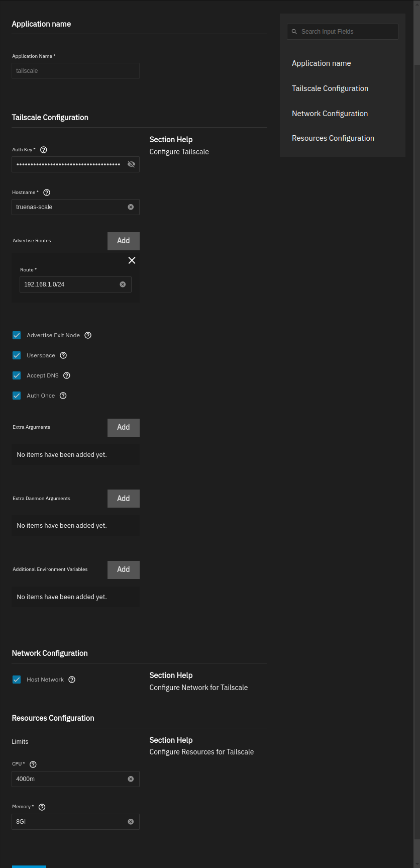Clear the Route value 192.168.1.0/24
The height and width of the screenshot is (868, 420).
click(123, 284)
